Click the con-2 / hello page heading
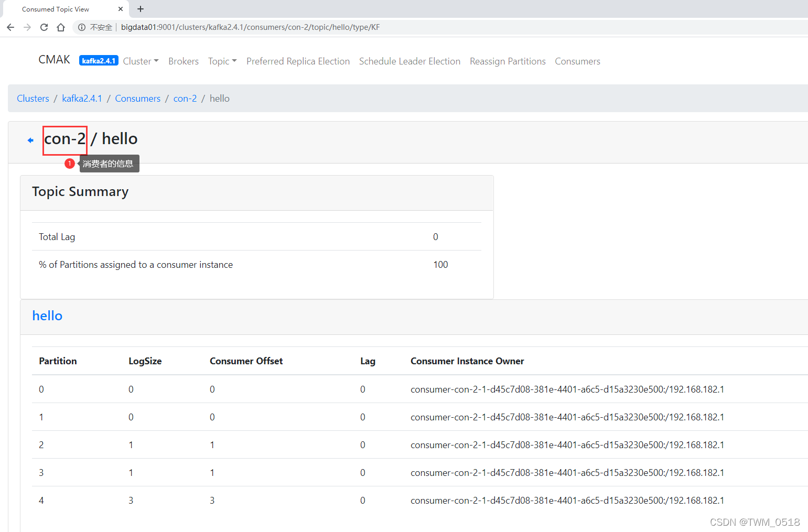This screenshot has height=532, width=808. (x=91, y=139)
